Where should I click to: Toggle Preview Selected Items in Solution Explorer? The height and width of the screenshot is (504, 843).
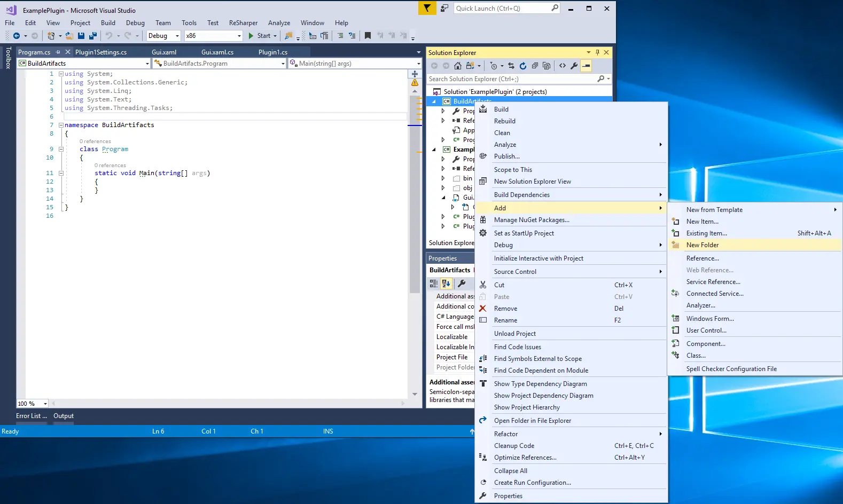click(x=586, y=66)
